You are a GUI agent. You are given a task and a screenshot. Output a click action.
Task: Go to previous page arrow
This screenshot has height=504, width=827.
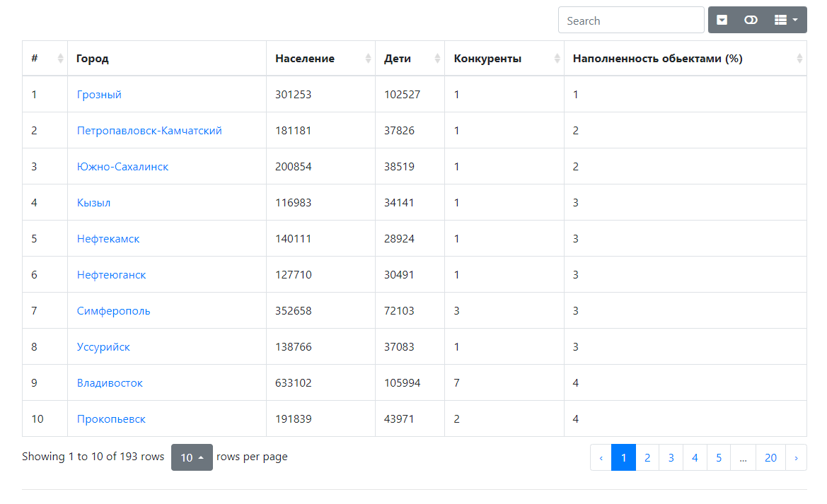point(601,457)
